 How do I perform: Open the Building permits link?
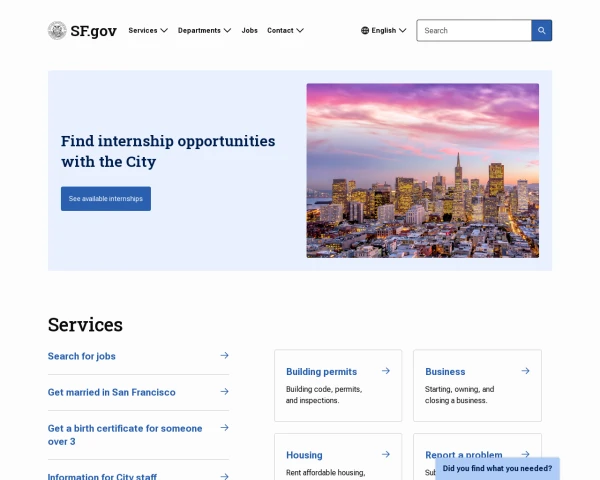[x=321, y=371]
